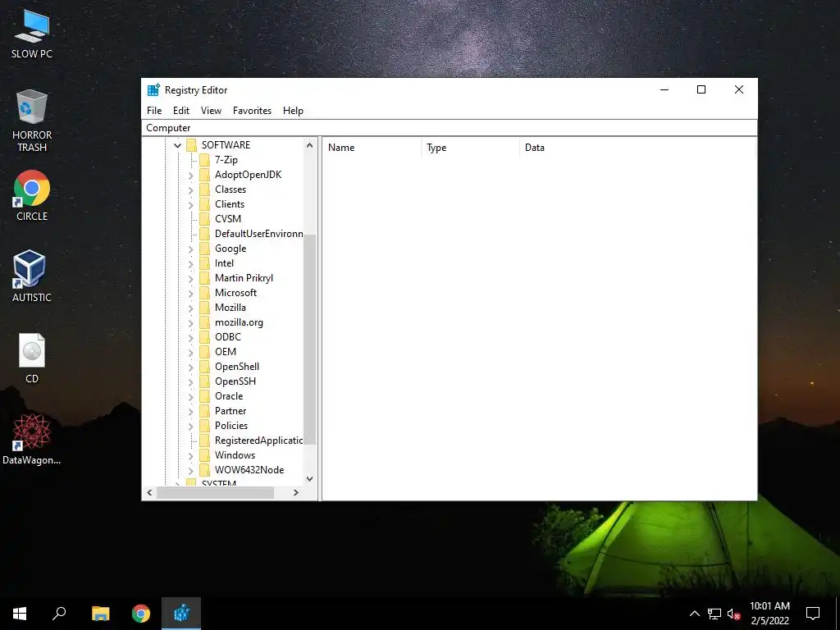Open the View menu

(x=211, y=111)
